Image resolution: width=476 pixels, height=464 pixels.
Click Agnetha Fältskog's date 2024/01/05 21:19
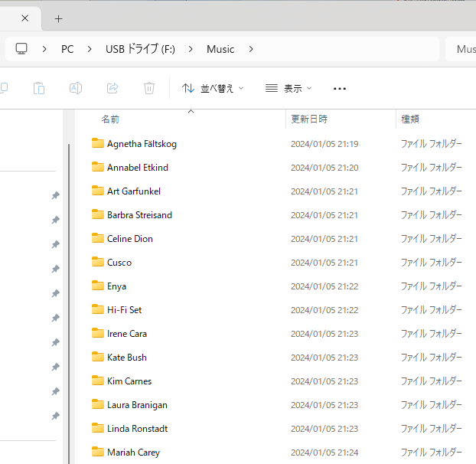tap(324, 144)
